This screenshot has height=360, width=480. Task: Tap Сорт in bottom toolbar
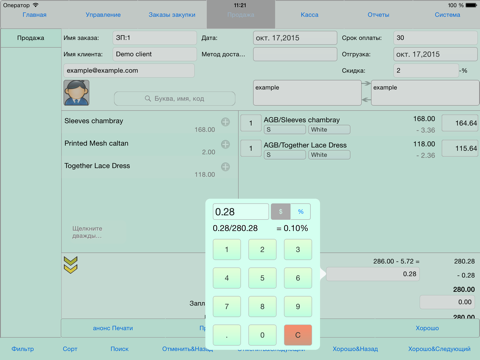coord(70,349)
